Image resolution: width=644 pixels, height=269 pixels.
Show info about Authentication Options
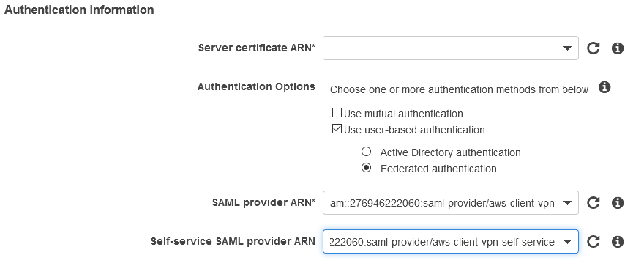click(x=604, y=87)
